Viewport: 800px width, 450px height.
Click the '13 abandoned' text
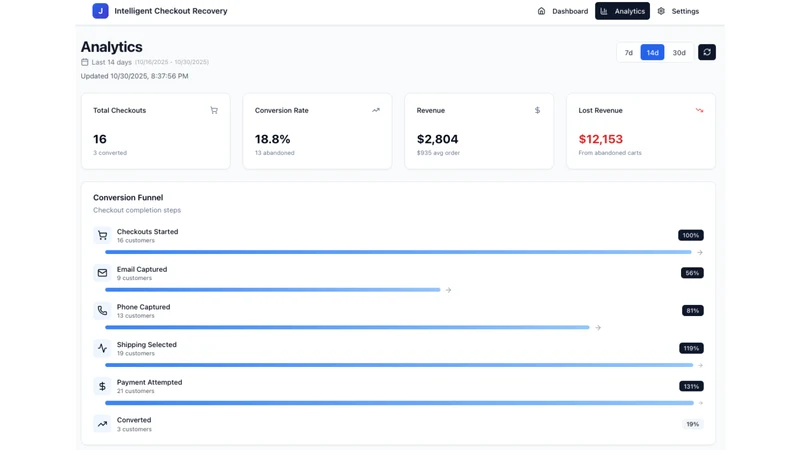tap(274, 153)
